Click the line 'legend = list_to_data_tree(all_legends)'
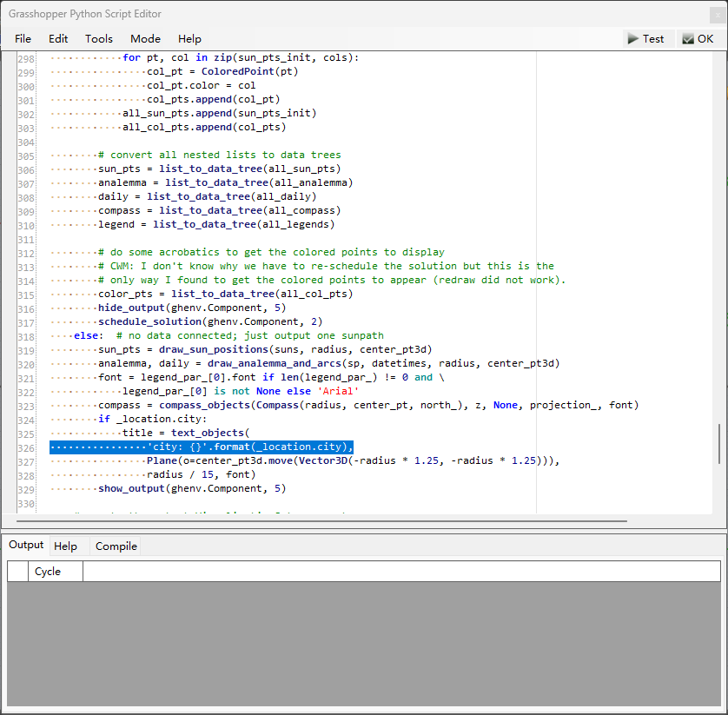Image resolution: width=728 pixels, height=715 pixels. click(x=216, y=225)
